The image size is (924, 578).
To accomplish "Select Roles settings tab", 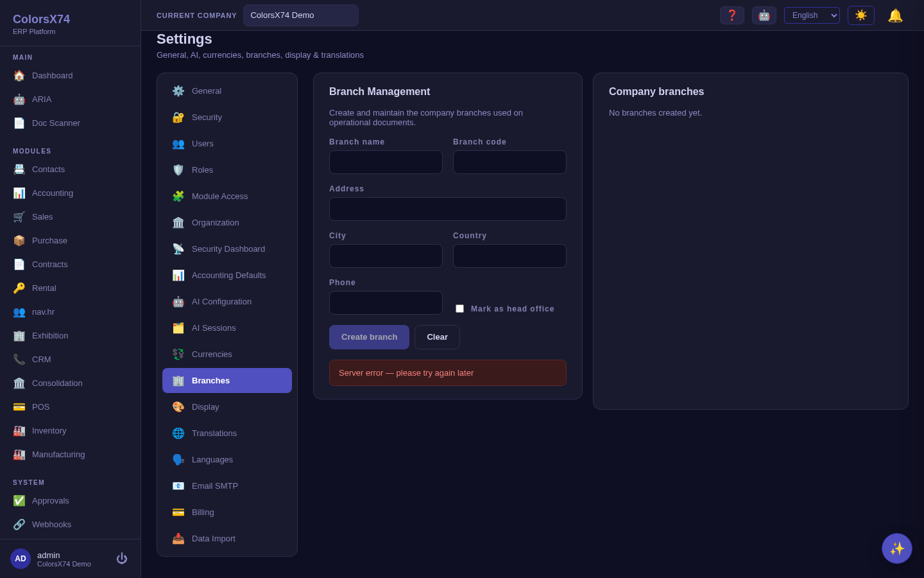I will pos(227,170).
